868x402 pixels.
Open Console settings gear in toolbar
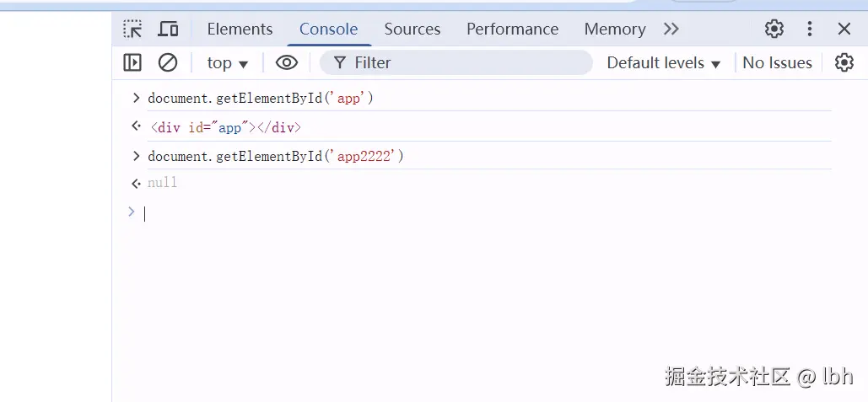coord(844,62)
